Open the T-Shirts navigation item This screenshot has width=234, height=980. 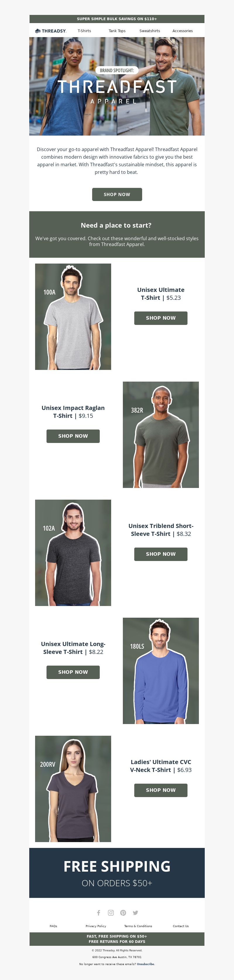(x=84, y=31)
